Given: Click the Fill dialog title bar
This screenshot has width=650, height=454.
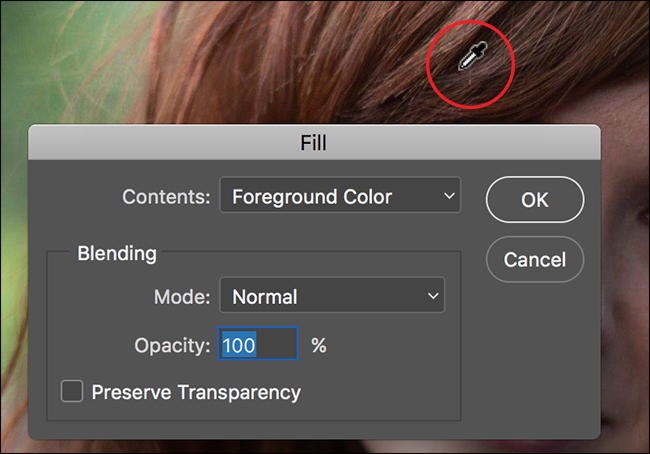Looking at the screenshot, I should tap(313, 143).
